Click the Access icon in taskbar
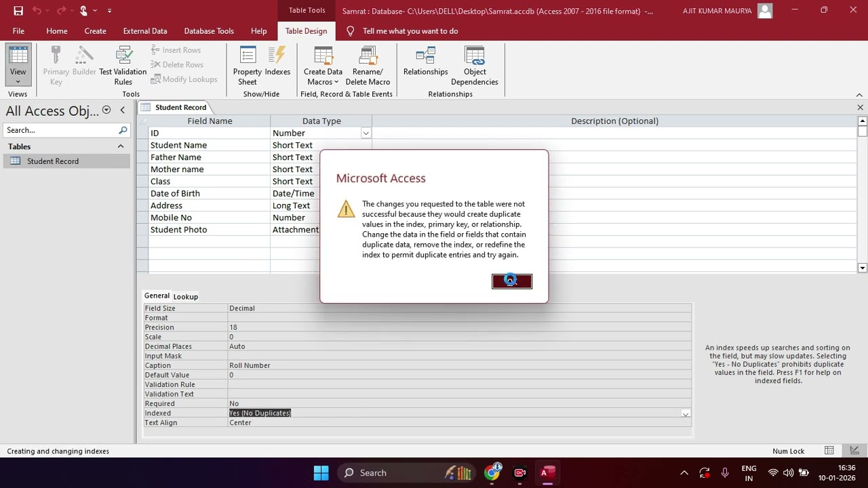The width and height of the screenshot is (868, 488). [547, 472]
